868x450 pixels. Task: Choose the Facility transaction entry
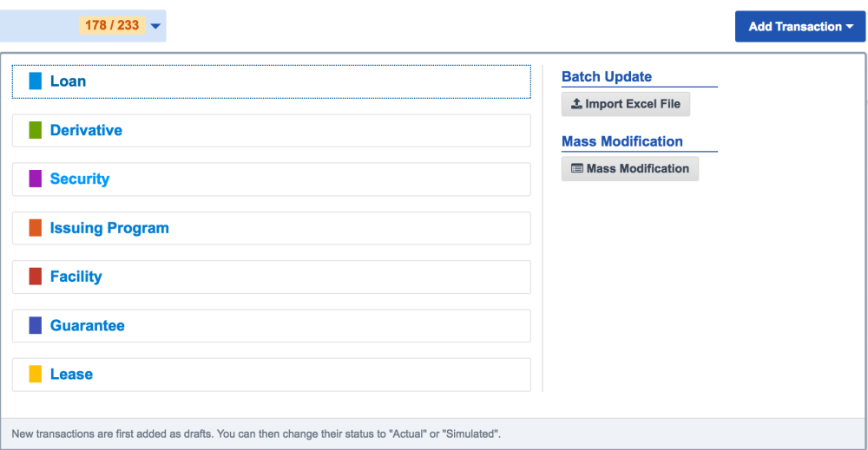coord(271,277)
